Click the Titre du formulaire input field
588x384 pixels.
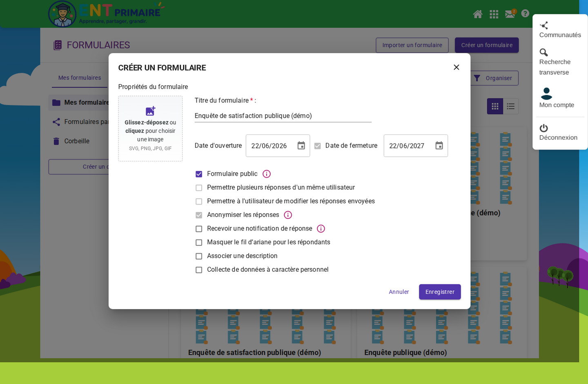(283, 116)
